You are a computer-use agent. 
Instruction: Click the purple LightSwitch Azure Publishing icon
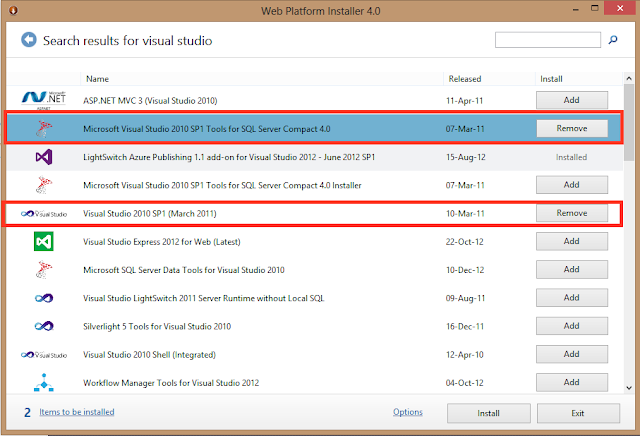[x=44, y=157]
